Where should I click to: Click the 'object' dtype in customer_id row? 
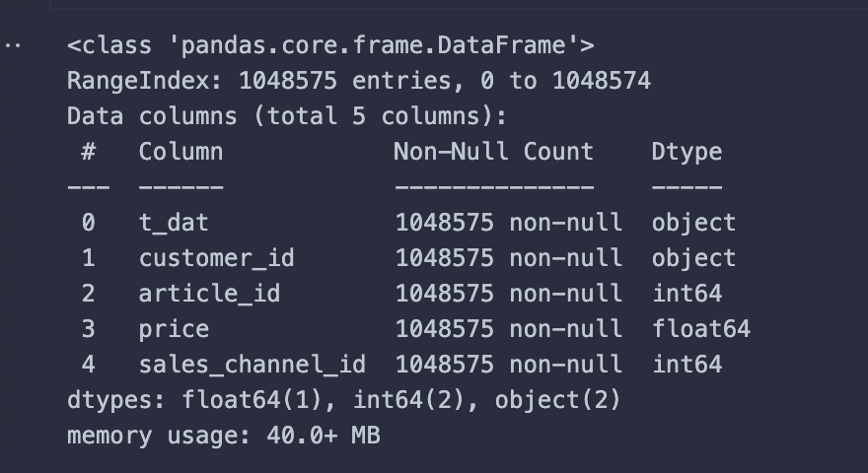(693, 258)
